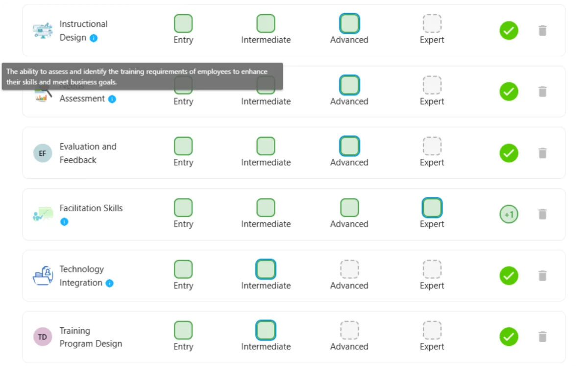Select Entry level for Training Program Design
Viewport: 588px width, 366px height.
click(183, 330)
